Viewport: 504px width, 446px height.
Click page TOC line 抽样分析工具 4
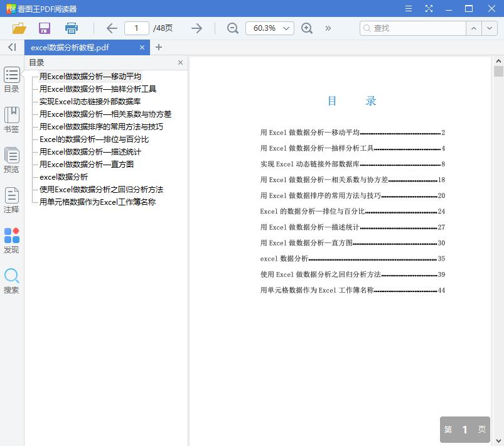pos(353,148)
